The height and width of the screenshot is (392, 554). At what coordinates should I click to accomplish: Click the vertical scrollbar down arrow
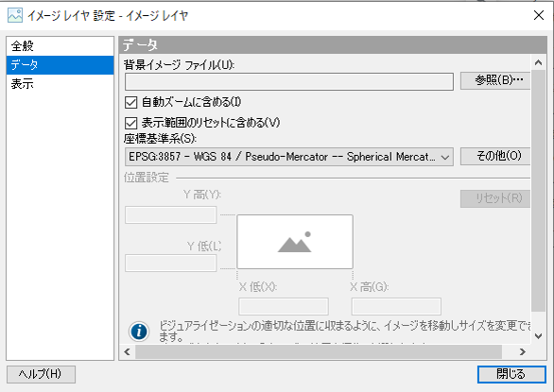tap(538, 336)
